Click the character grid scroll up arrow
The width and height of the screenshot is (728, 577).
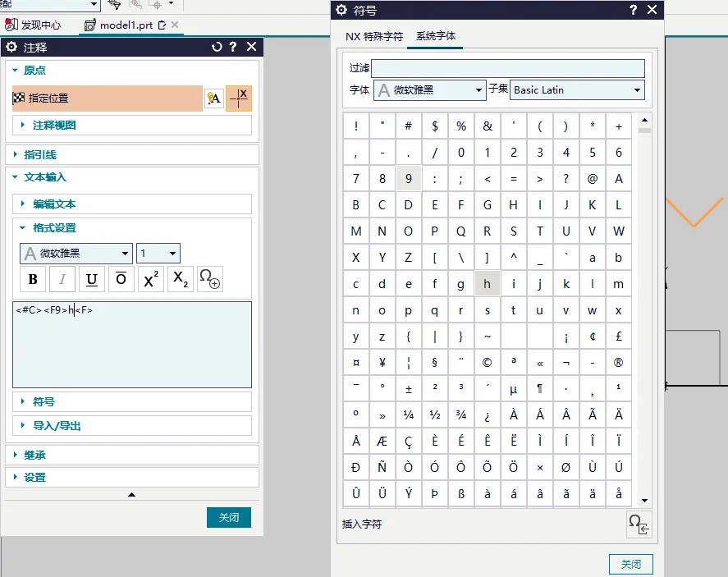pos(644,120)
